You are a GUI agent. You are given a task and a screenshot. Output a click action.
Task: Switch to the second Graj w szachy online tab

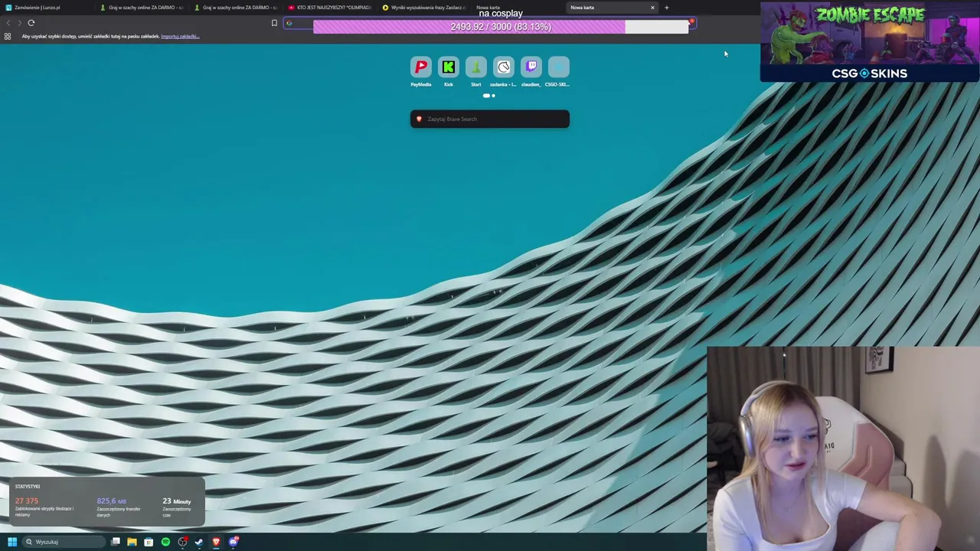click(x=236, y=8)
